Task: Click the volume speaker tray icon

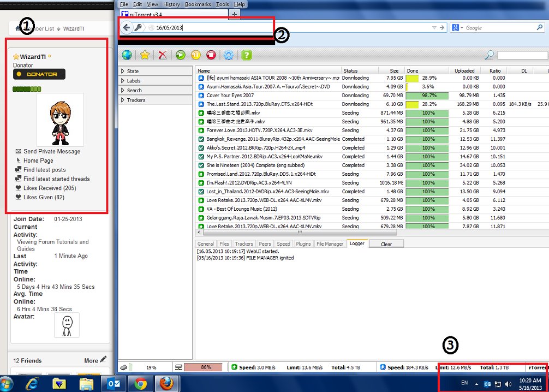Action: [x=508, y=384]
